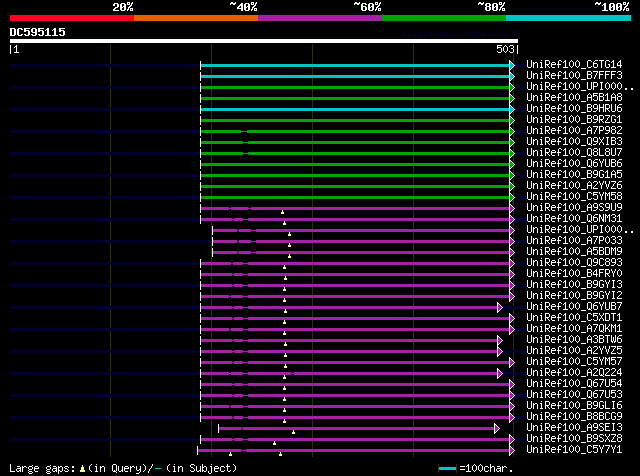The image size is (640, 476).
Task: Select the UniRef100_C5YM58 hit label
Action: (x=560, y=197)
